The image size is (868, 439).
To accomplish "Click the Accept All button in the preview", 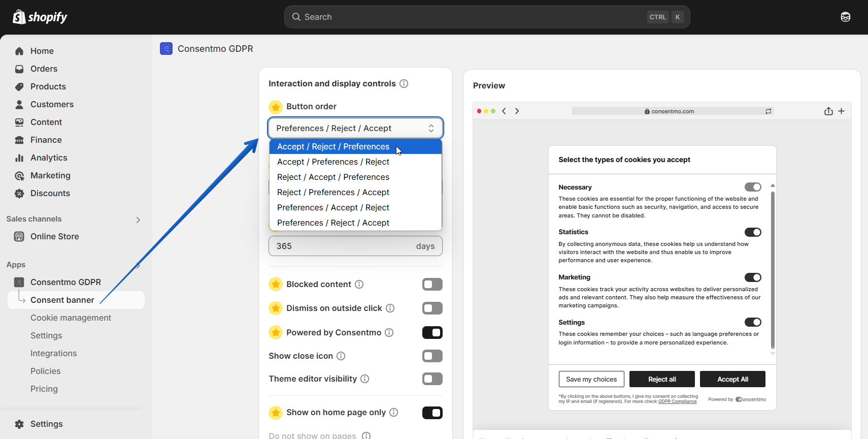I will 732,379.
